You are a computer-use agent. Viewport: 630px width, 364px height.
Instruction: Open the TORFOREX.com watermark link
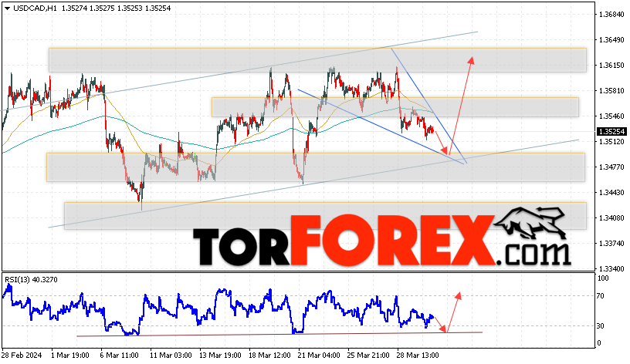pyautogui.click(x=381, y=241)
